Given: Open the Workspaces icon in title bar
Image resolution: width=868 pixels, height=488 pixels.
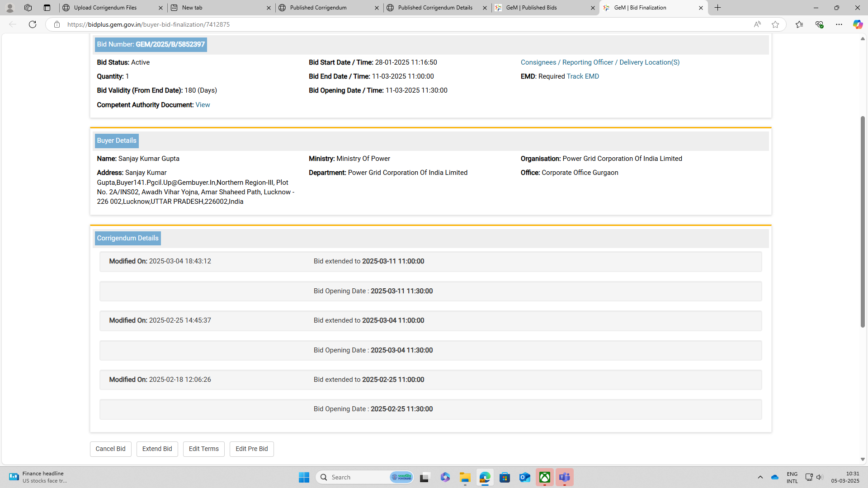Looking at the screenshot, I should point(28,8).
